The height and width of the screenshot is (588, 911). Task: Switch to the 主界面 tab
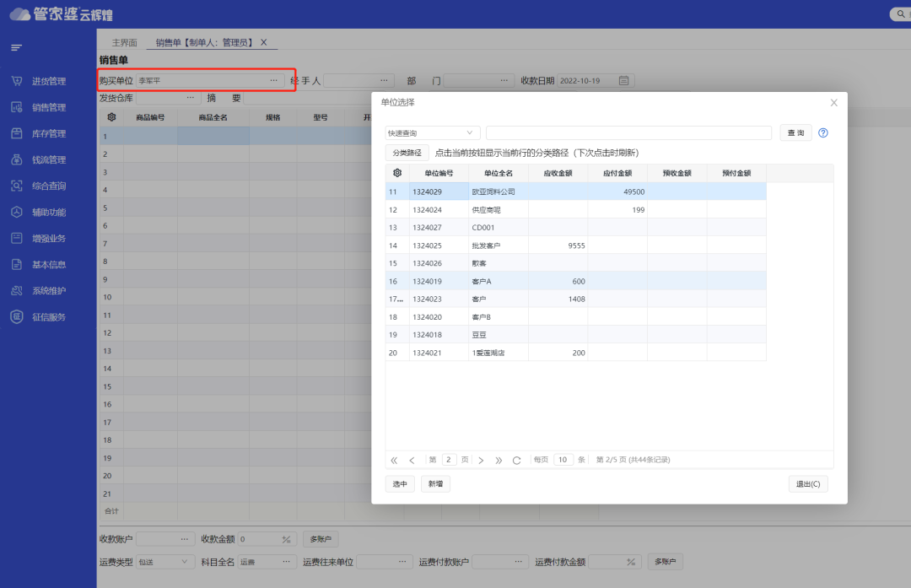pyautogui.click(x=124, y=42)
